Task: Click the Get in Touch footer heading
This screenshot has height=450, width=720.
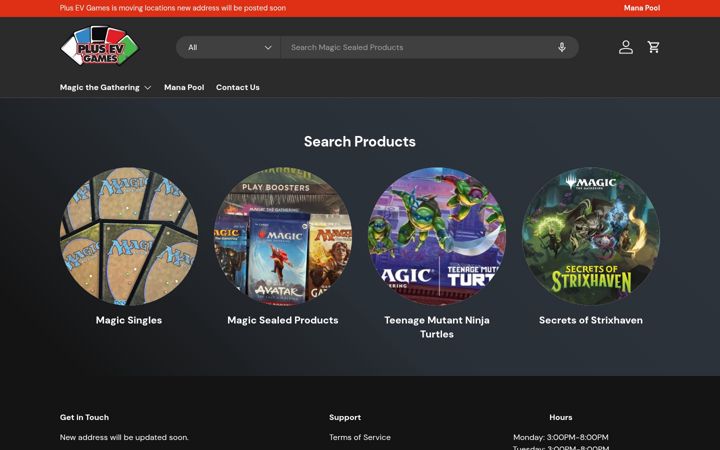Action: pos(84,417)
